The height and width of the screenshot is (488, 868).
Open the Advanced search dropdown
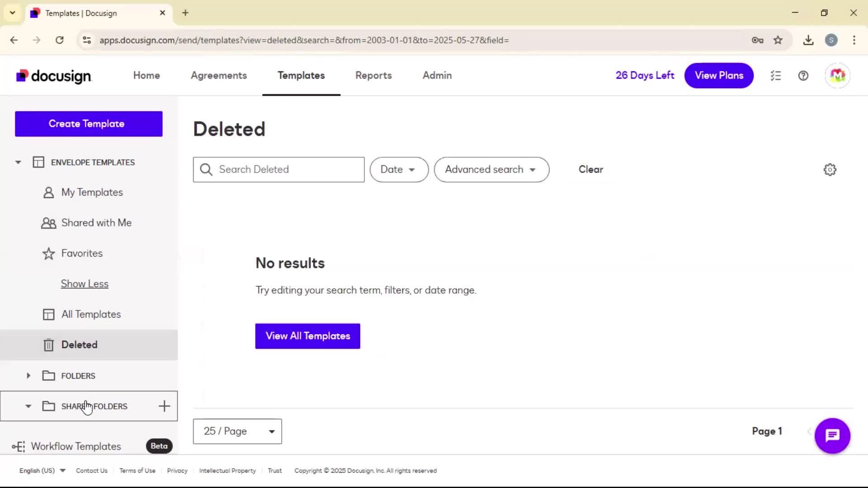click(491, 169)
